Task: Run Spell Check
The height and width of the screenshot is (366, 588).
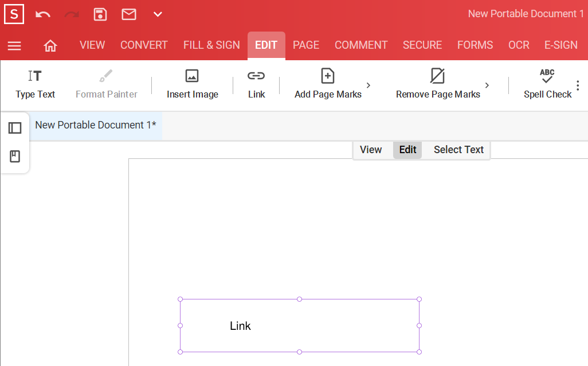Action: [x=547, y=84]
